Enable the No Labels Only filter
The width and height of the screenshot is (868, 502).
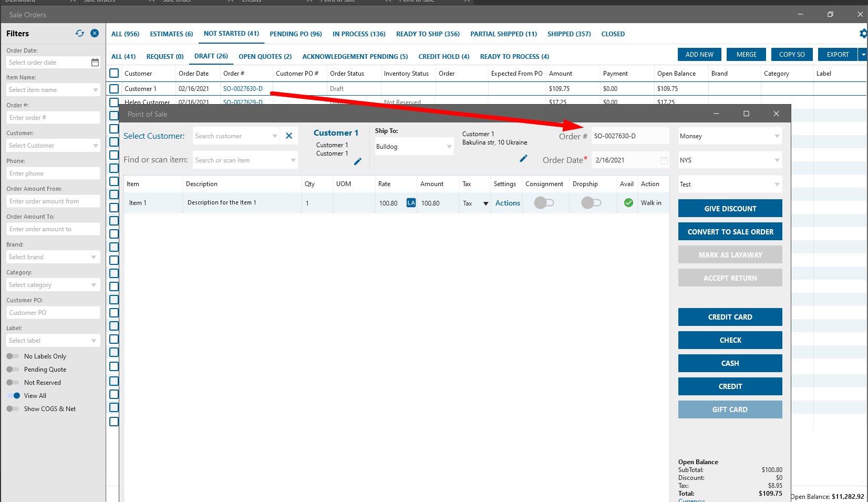(x=13, y=356)
